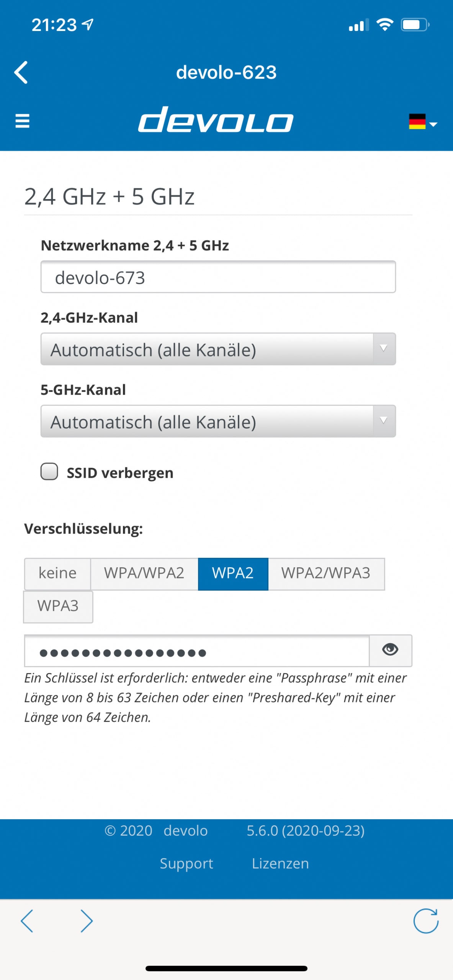Open the Support link
This screenshot has height=980, width=453.
(x=186, y=864)
